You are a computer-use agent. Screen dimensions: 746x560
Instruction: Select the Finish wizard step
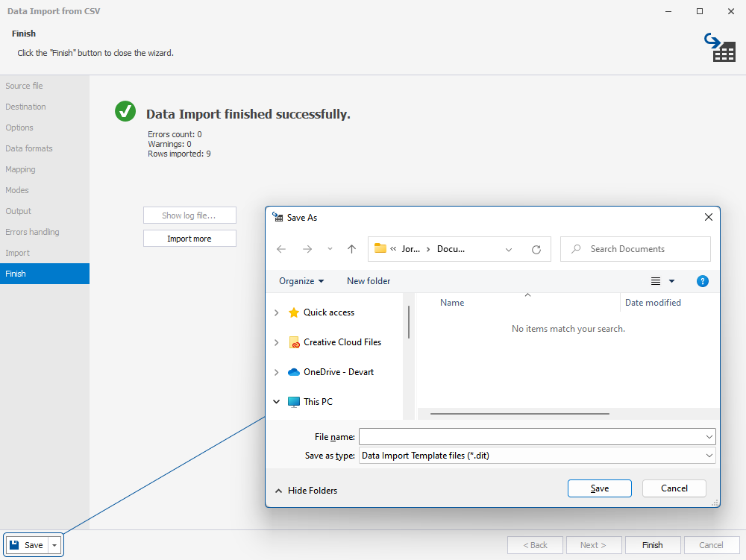[x=45, y=274]
